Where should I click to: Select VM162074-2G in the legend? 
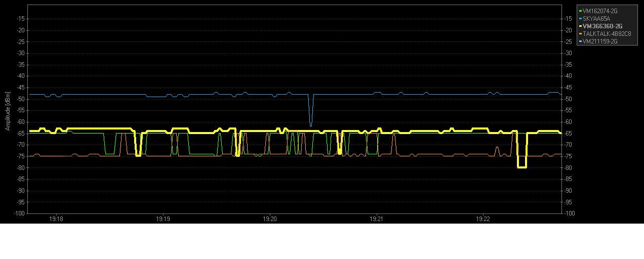click(600, 10)
